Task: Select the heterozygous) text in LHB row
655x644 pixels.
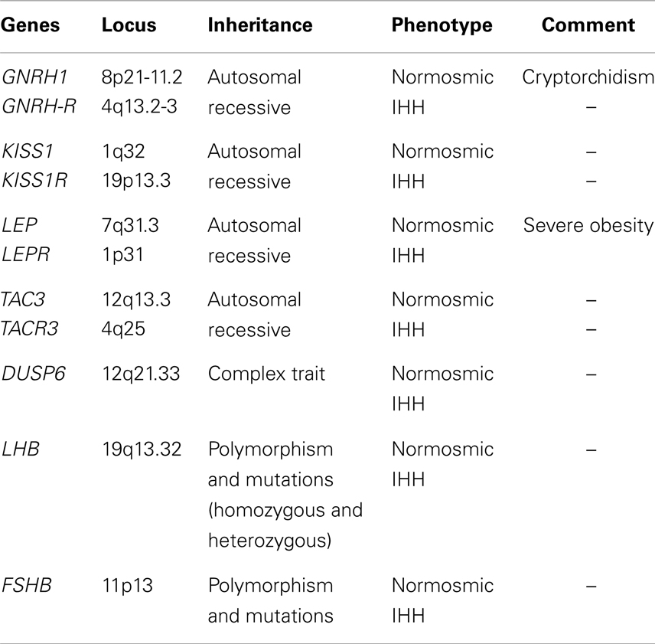Action: [270, 541]
